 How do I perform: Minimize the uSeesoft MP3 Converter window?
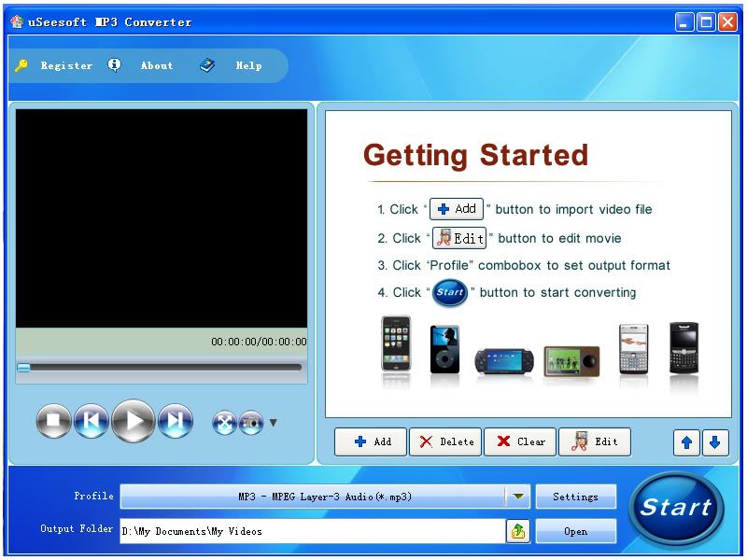pos(684,21)
